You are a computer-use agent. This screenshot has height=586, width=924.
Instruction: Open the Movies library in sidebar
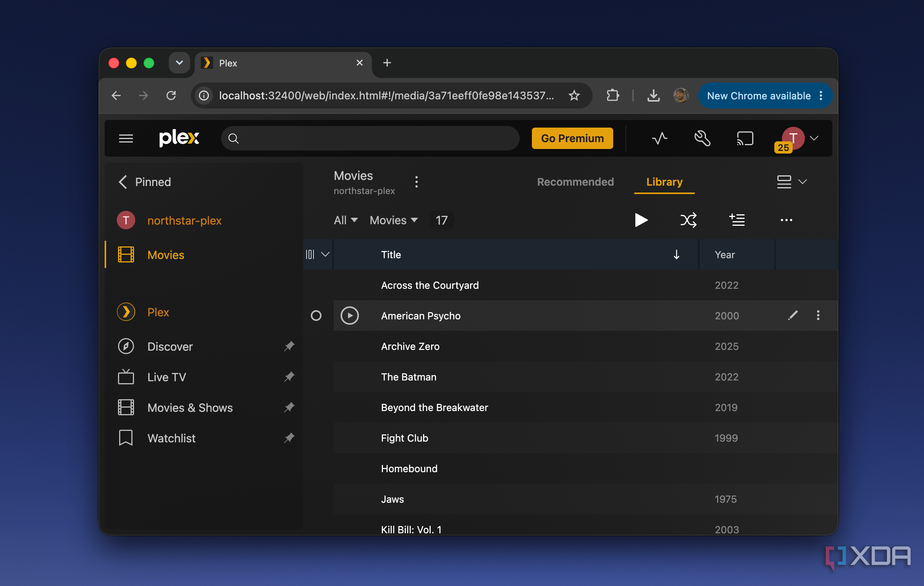point(166,255)
